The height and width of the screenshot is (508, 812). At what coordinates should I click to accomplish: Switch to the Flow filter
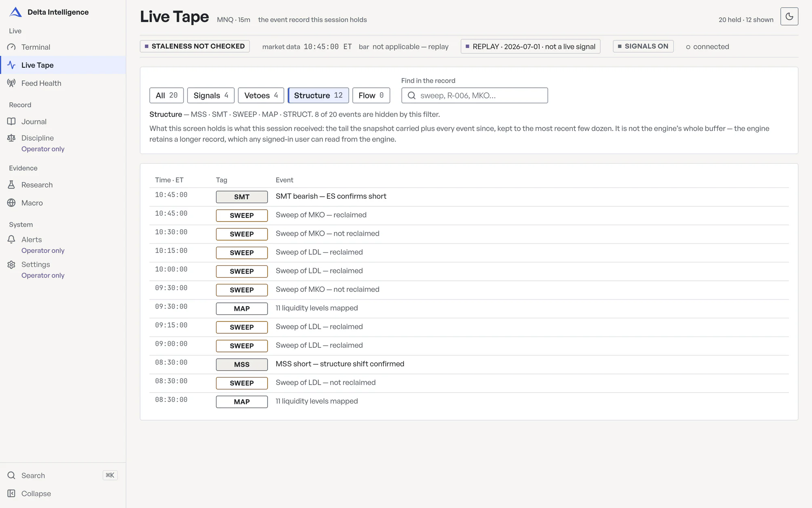[371, 96]
